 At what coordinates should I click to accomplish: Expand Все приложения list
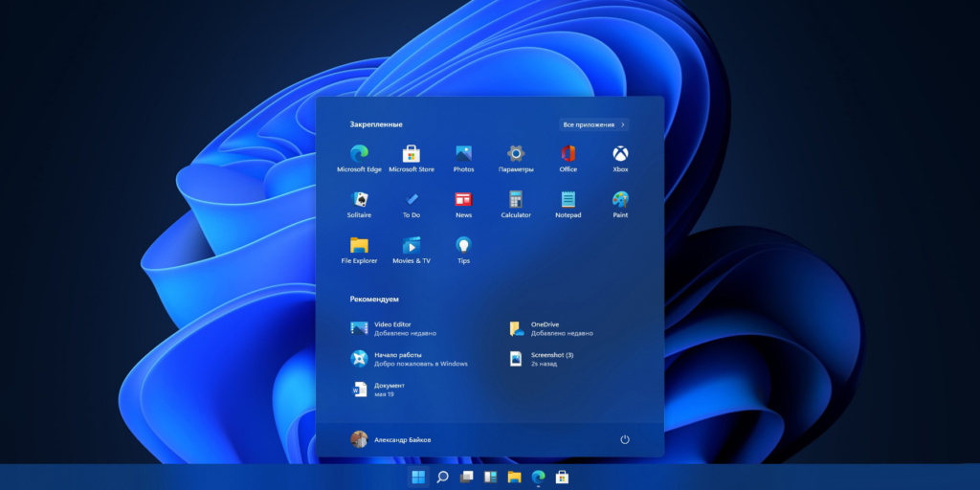[x=593, y=125]
